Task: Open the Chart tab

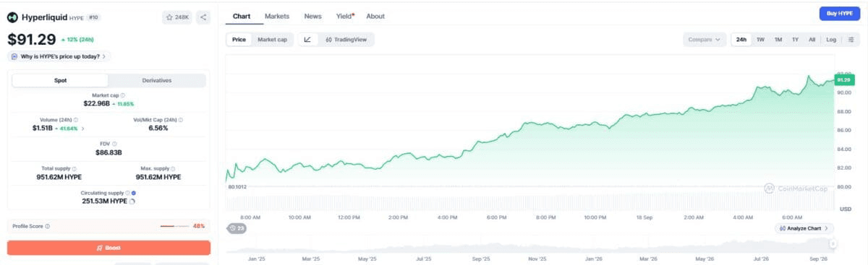Action: 242,16
